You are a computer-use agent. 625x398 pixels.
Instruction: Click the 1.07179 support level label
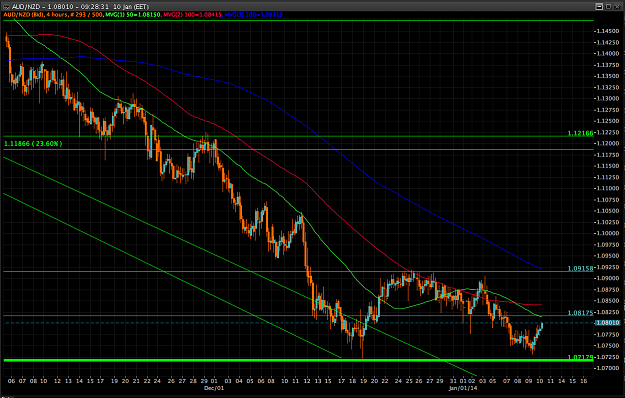[580, 357]
